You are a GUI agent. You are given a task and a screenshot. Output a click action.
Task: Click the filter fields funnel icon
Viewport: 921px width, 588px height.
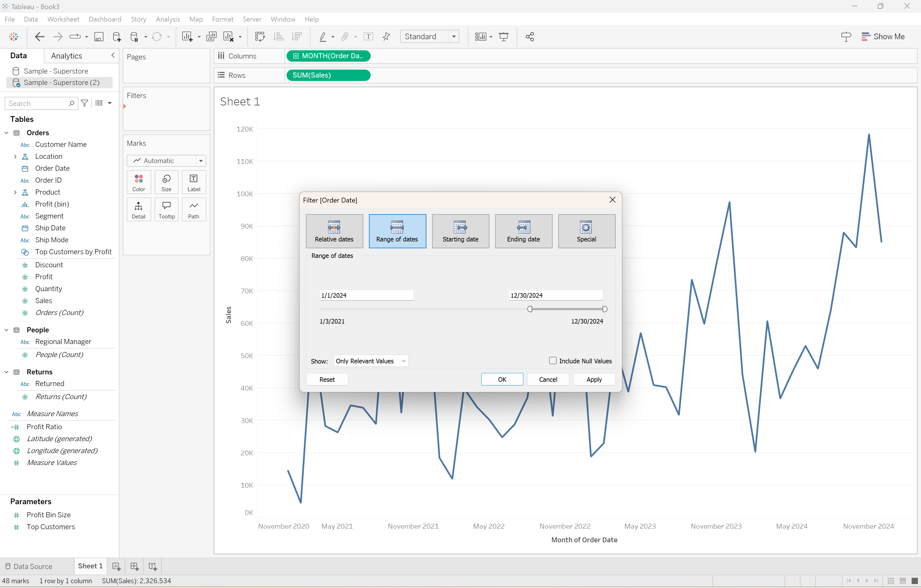[x=84, y=103]
